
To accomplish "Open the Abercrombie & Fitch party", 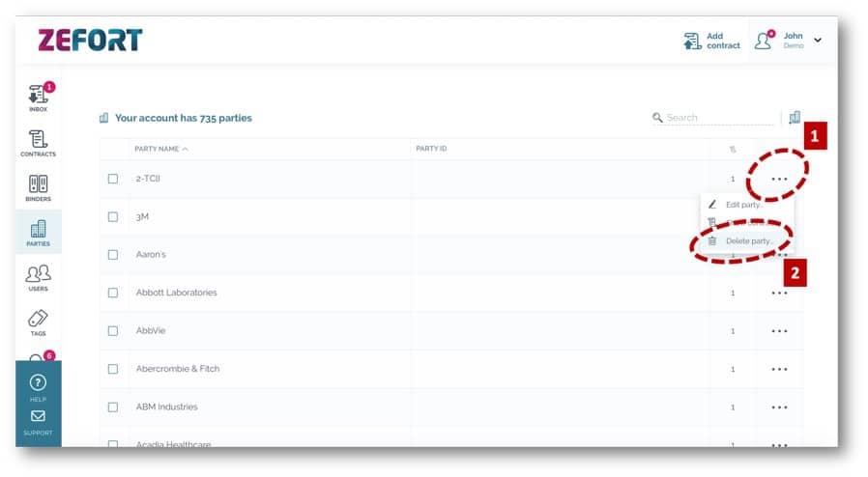I will click(x=178, y=369).
